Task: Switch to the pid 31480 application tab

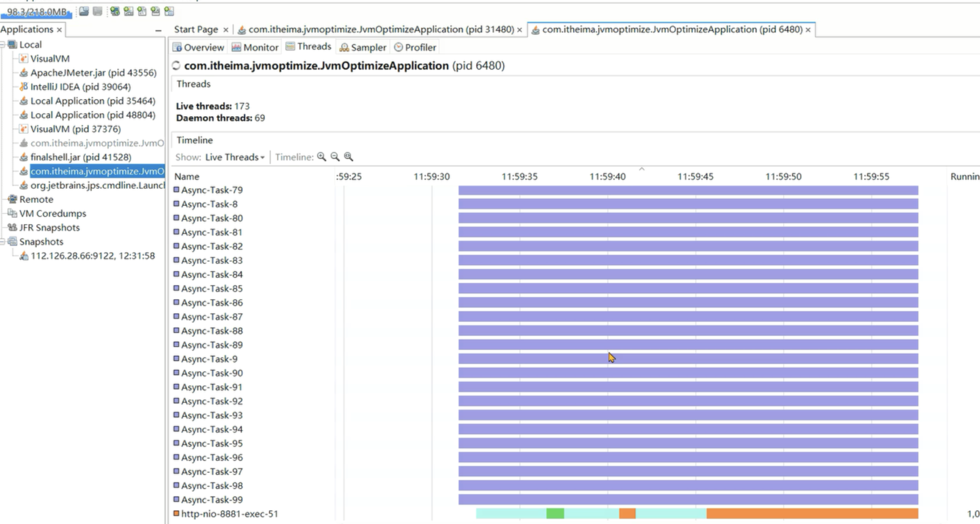Action: point(380,30)
